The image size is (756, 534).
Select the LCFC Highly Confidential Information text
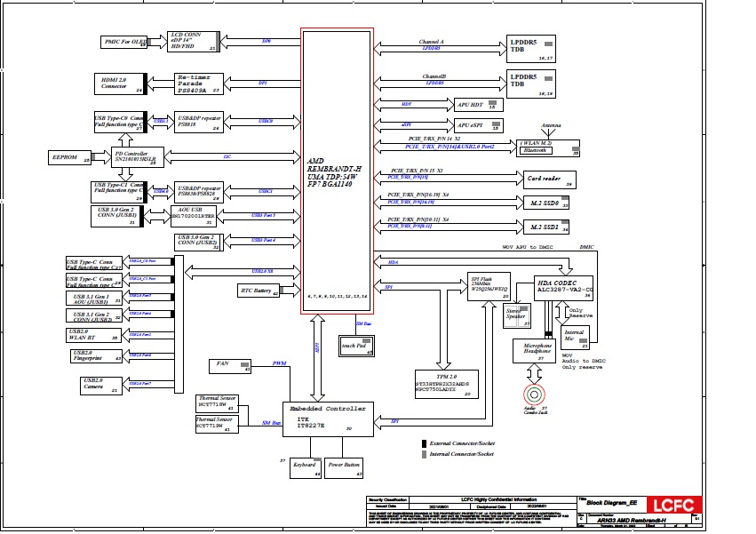pyautogui.click(x=498, y=499)
